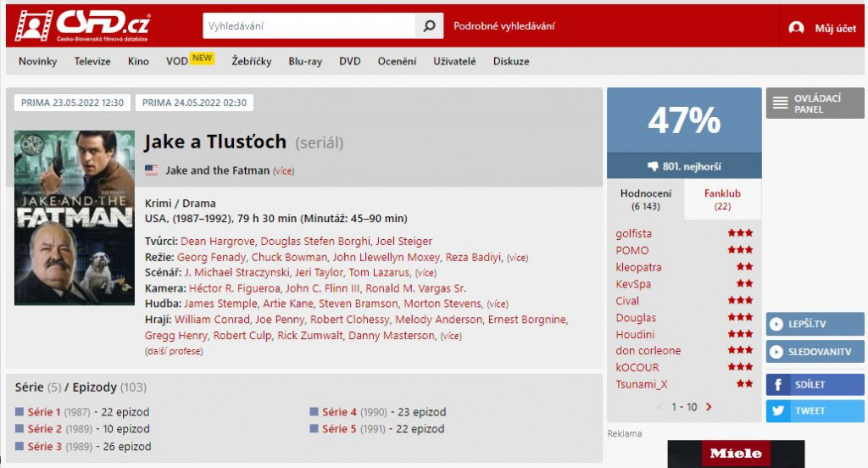The height and width of the screenshot is (468, 868).
Task: Open the Diskuze discussion menu
Action: [511, 62]
